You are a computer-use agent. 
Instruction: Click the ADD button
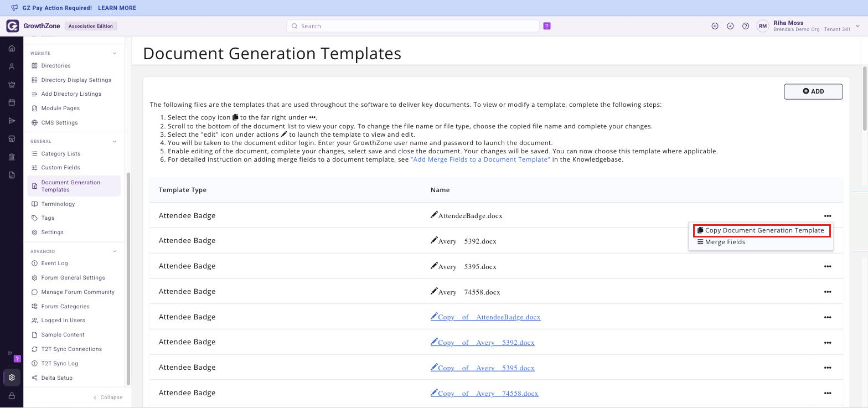coord(813,91)
